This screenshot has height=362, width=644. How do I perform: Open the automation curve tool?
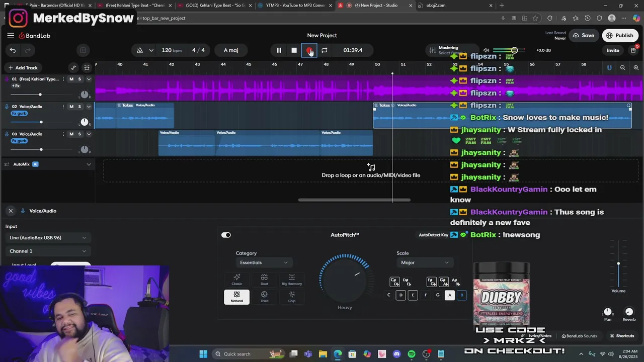point(73,67)
